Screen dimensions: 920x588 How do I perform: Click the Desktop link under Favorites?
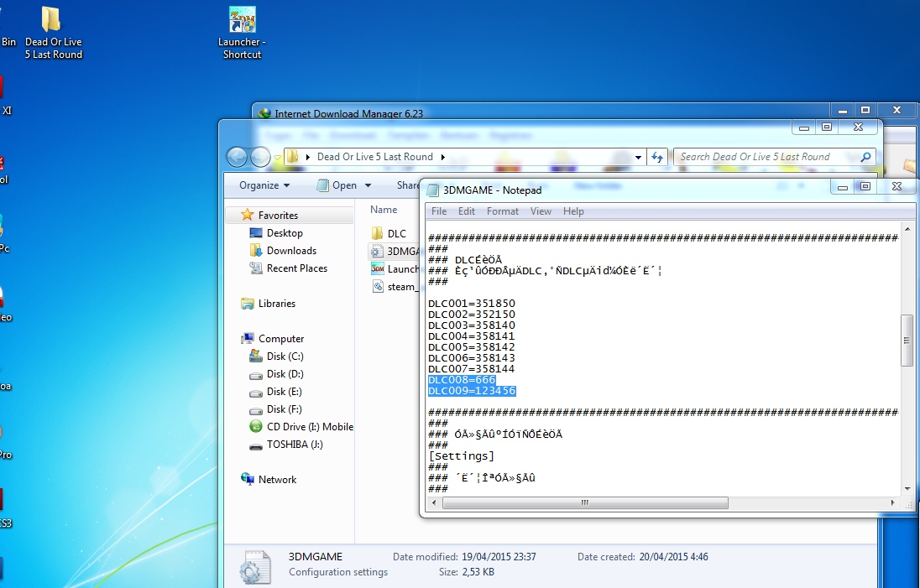click(x=285, y=233)
